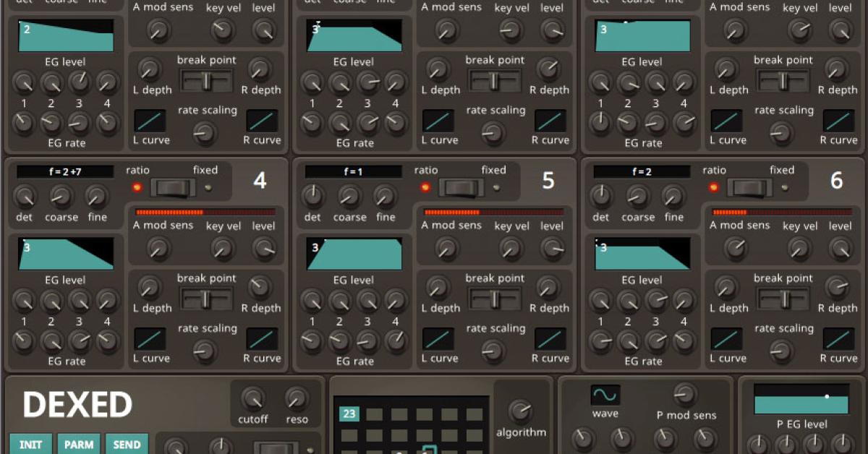Click operator 5 red ratio LED
868x454 pixels.
[x=426, y=188]
